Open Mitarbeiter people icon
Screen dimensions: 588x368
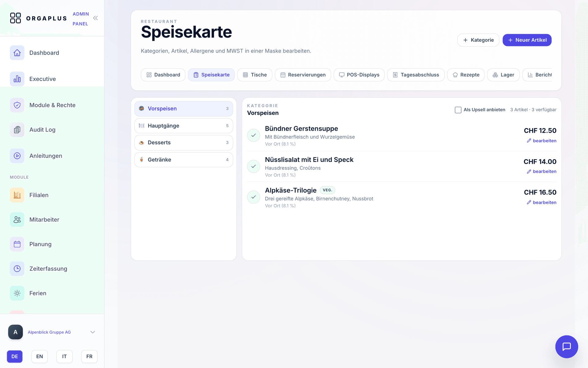tap(17, 220)
